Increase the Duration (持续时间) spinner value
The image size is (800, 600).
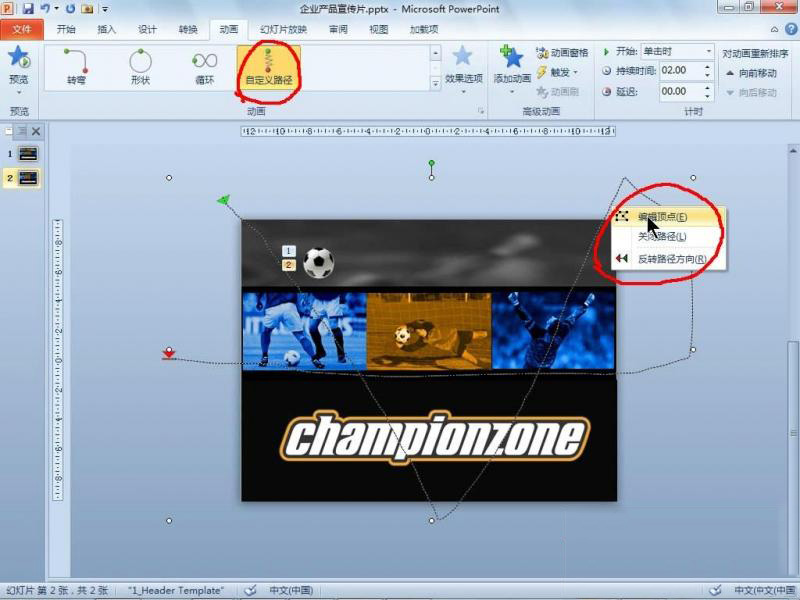[707, 67]
